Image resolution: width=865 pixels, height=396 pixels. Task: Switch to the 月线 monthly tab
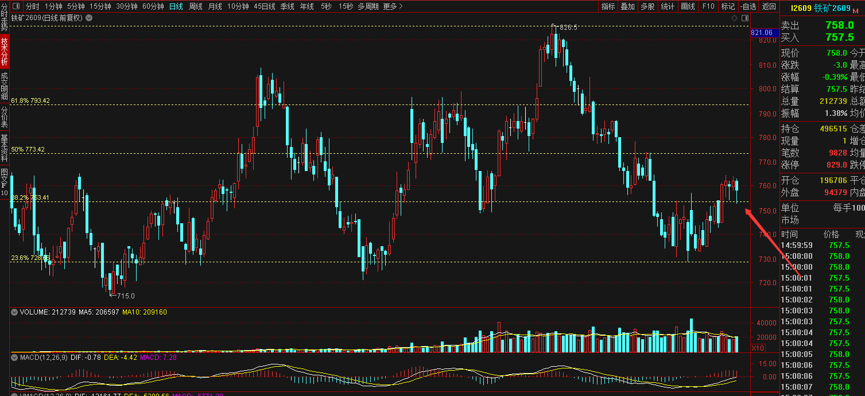click(215, 7)
